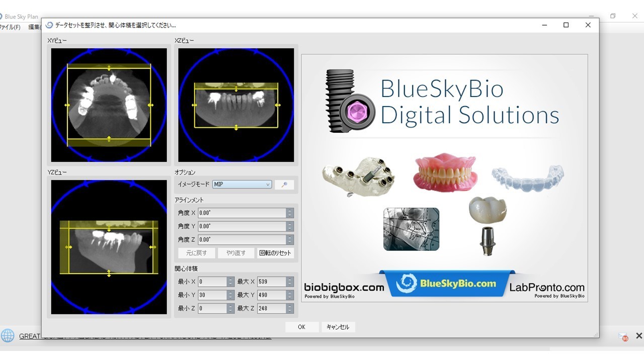Click right crop handle in YZ view

[x=152, y=247]
